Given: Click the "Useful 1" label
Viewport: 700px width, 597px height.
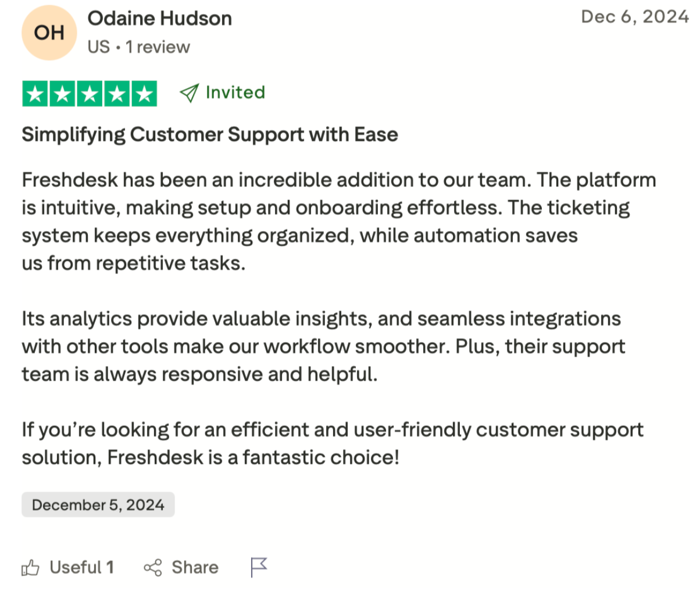Looking at the screenshot, I should [82, 567].
